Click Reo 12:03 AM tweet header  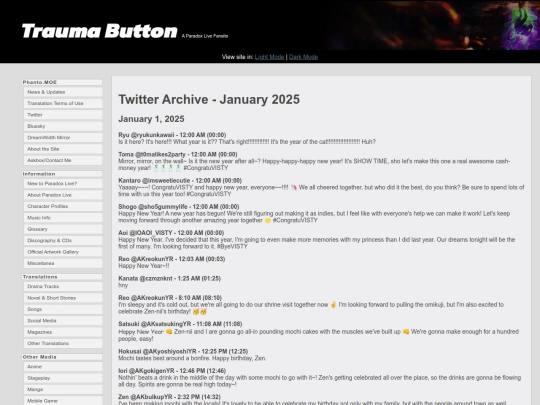tap(172, 259)
